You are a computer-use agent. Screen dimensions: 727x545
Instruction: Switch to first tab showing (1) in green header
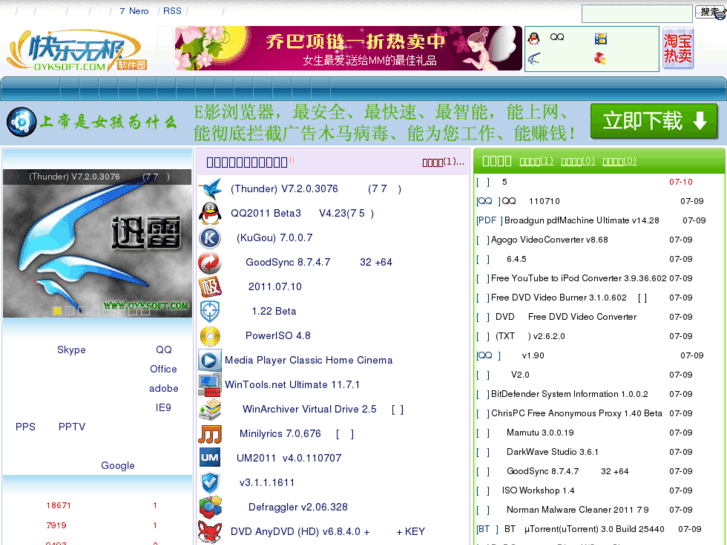(x=536, y=161)
